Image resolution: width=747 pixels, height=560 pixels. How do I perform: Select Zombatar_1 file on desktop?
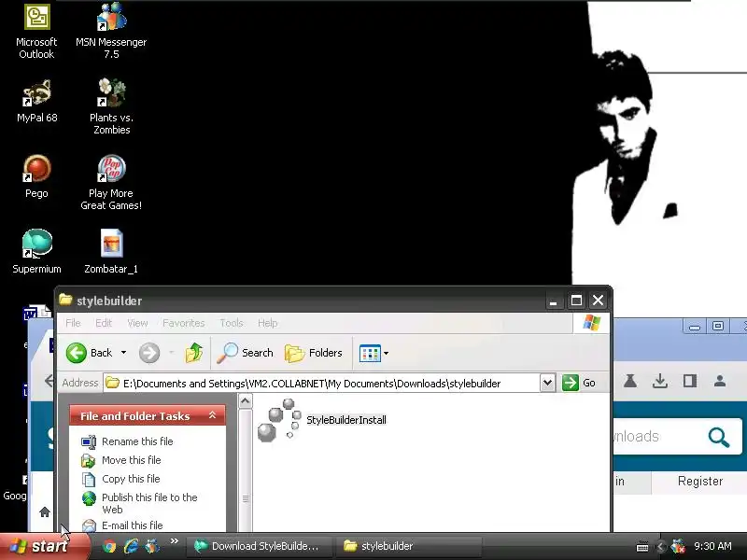[x=111, y=251]
